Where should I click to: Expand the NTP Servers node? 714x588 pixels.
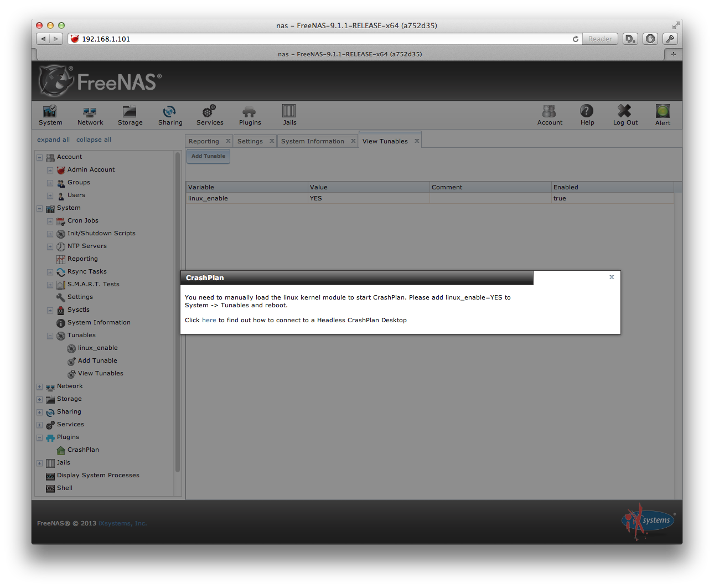50,246
